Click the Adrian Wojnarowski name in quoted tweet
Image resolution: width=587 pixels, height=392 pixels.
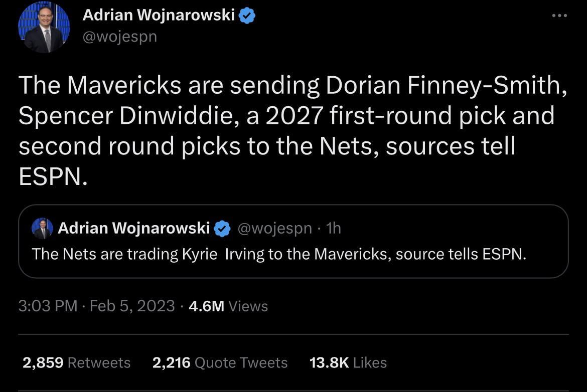pos(133,229)
